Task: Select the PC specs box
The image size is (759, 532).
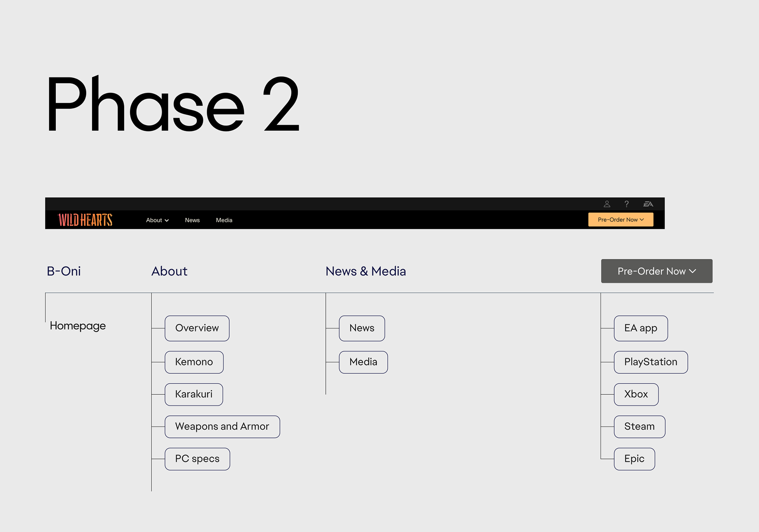Action: 197,459
